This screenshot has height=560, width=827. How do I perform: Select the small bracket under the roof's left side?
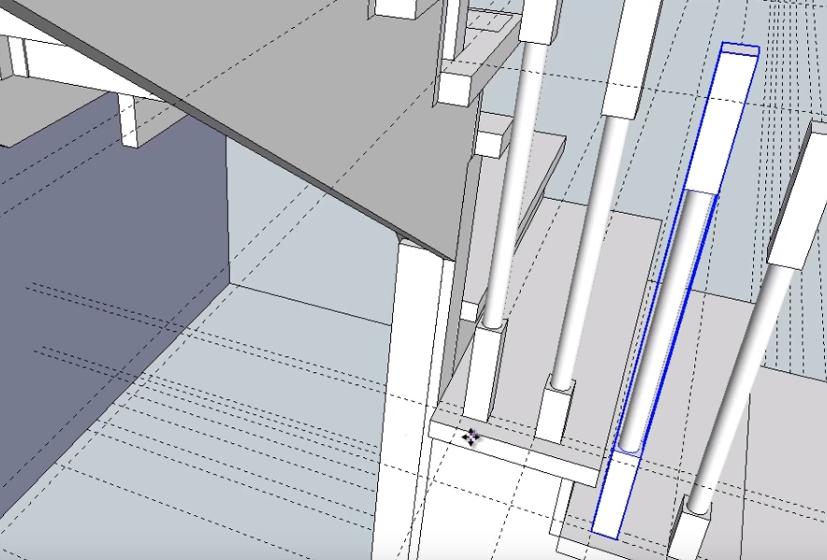tap(129, 120)
